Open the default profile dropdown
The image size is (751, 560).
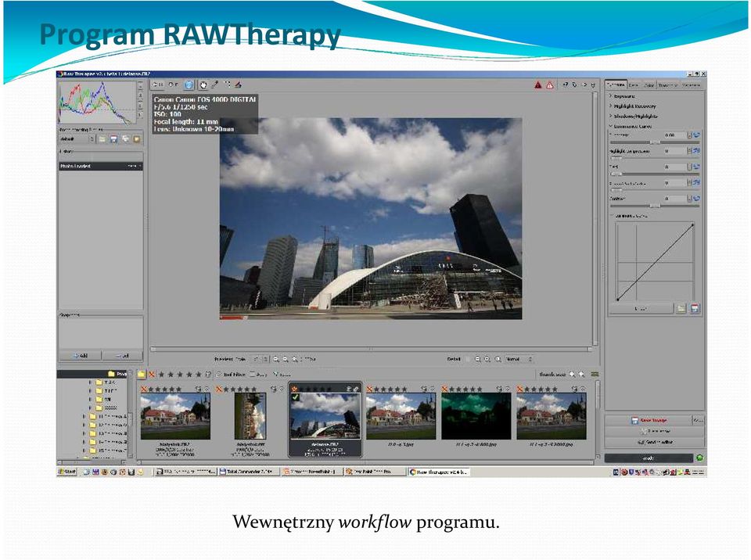click(x=77, y=139)
